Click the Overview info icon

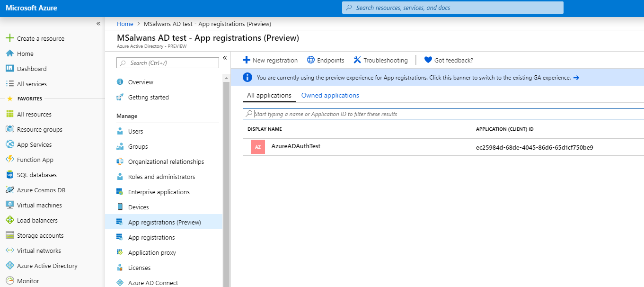pyautogui.click(x=120, y=82)
